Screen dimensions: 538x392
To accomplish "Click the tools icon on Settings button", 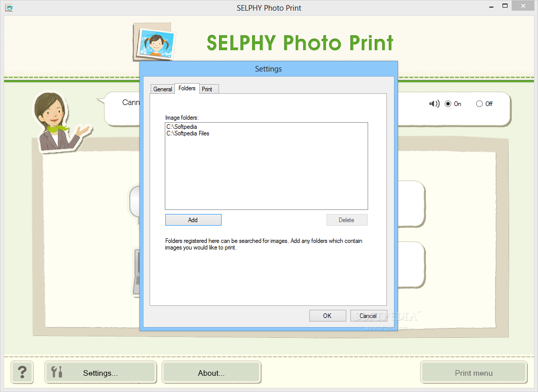I will tap(57, 372).
